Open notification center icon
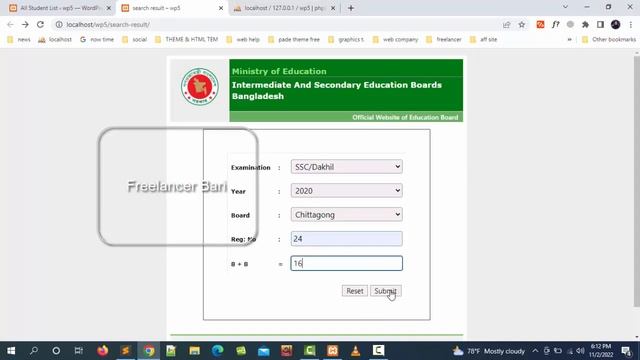Viewport: 640px width, 360px height. 627,351
